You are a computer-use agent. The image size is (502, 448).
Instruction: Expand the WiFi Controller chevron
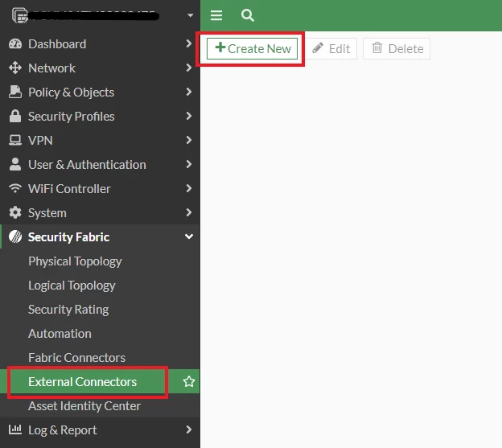[x=189, y=188]
